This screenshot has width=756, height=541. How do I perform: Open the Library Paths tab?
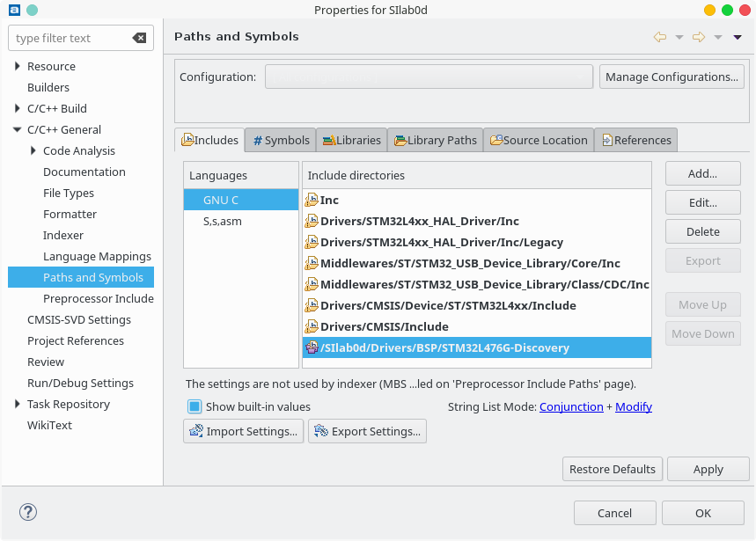coord(436,140)
